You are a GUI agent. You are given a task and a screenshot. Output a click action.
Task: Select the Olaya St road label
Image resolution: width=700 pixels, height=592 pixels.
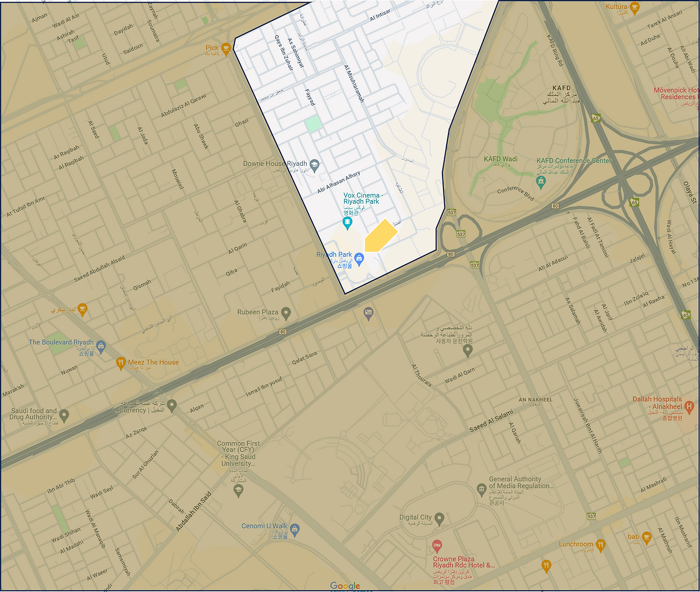[x=691, y=193]
